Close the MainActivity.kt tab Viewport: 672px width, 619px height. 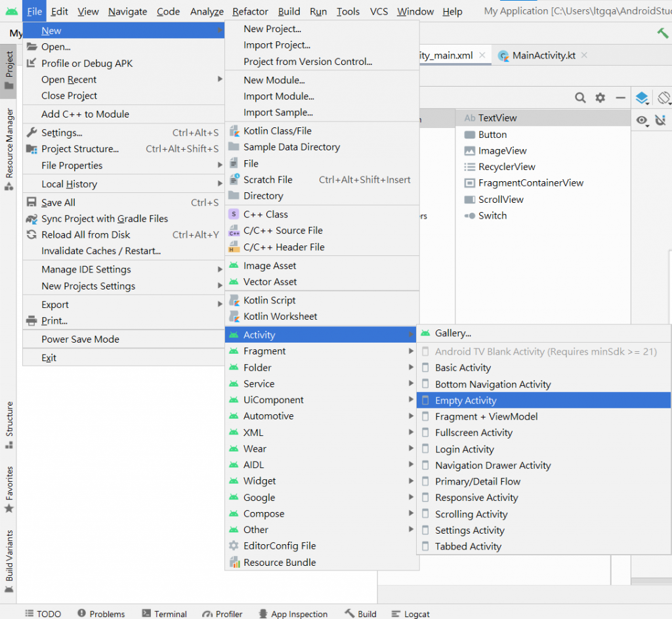(584, 55)
